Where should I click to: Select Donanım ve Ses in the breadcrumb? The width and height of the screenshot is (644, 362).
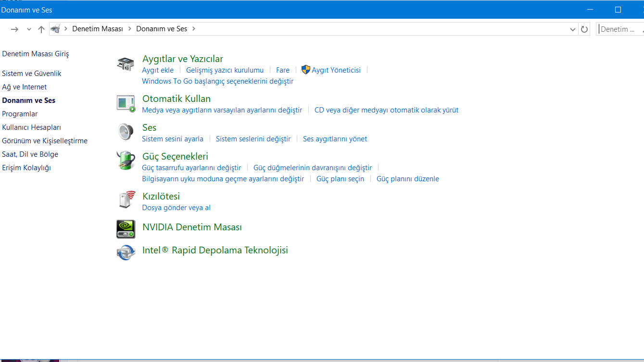[162, 29]
